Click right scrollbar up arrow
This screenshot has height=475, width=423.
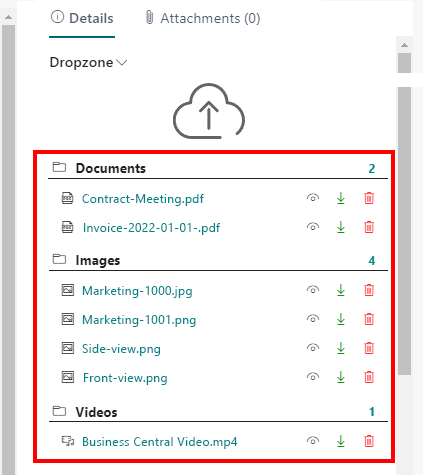click(x=404, y=45)
